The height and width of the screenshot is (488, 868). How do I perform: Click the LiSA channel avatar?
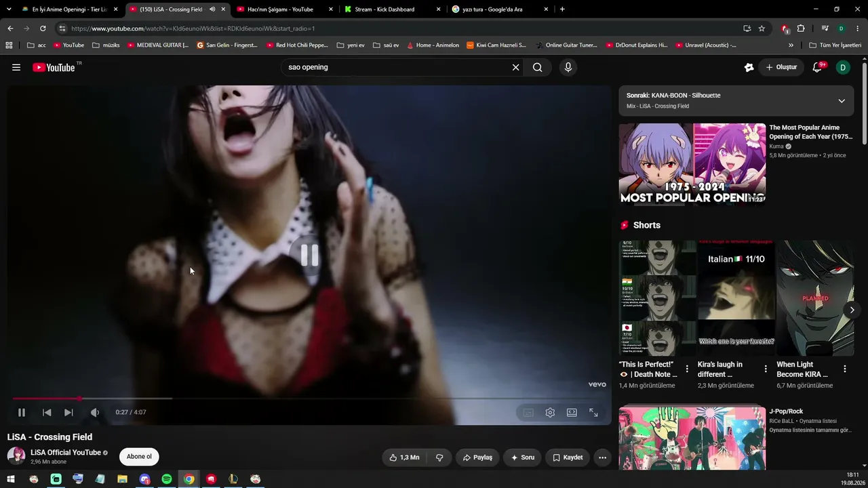pyautogui.click(x=16, y=456)
